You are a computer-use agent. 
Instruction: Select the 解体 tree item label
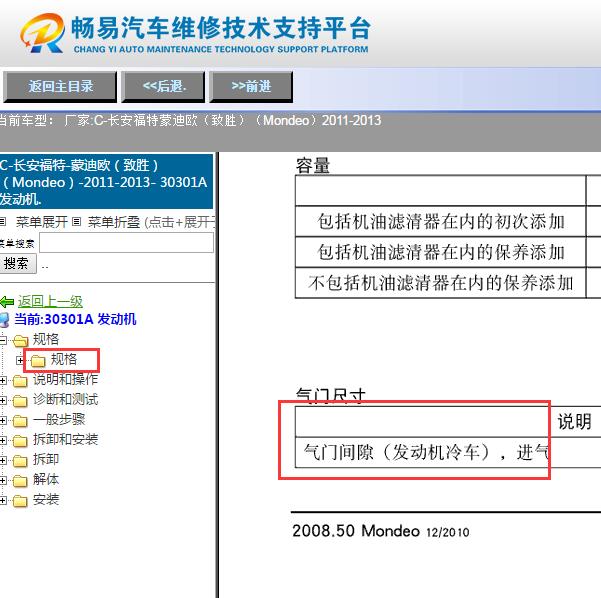(x=46, y=480)
